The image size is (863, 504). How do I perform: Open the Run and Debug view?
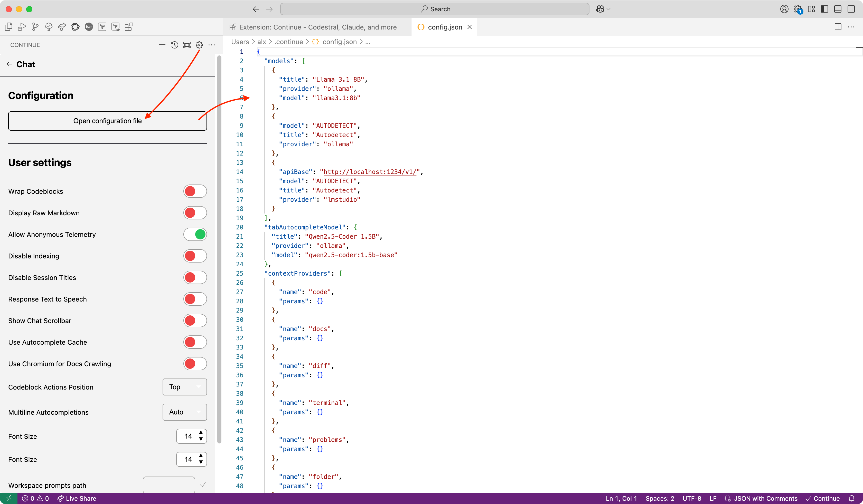tap(22, 27)
